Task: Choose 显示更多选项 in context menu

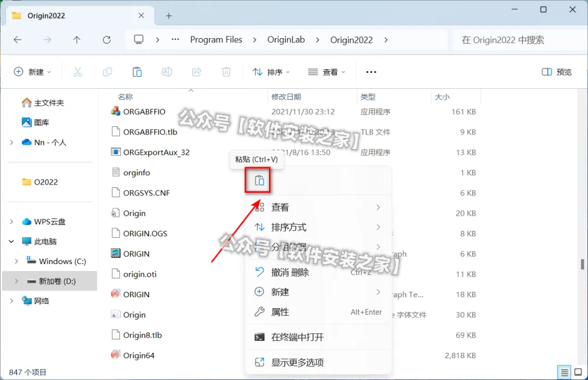Action: 318,362
